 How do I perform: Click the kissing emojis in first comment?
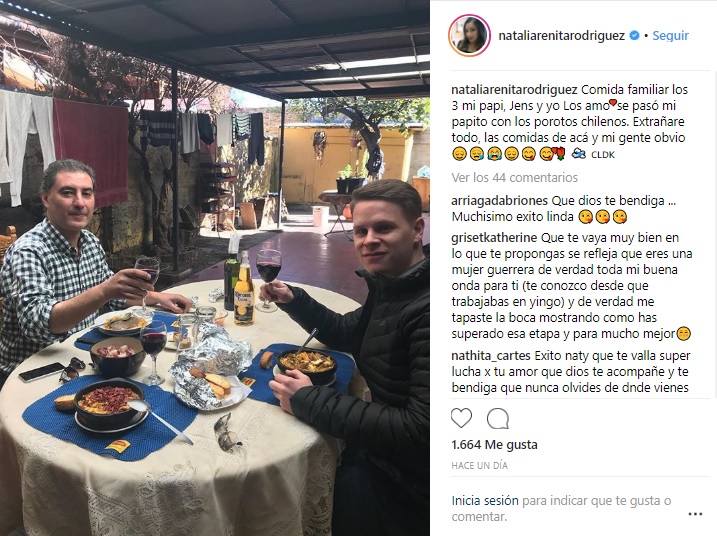(602, 217)
